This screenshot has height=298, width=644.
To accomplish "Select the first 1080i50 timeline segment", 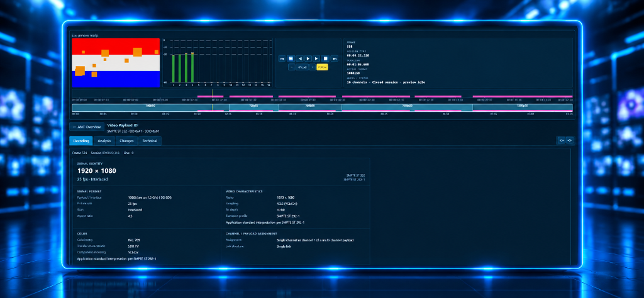I will (x=150, y=108).
